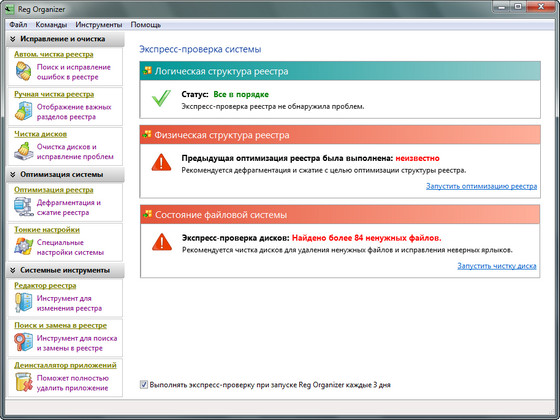Open the 'Тонкие настройки' link
This screenshot has width=560, height=420.
click(x=47, y=230)
